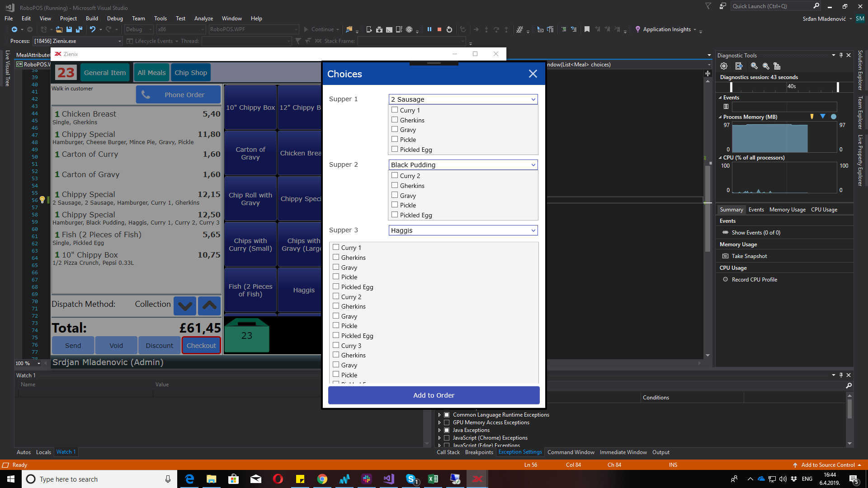Open the notification feedback icon
Image resolution: width=868 pixels, height=488 pixels.
[x=723, y=6]
